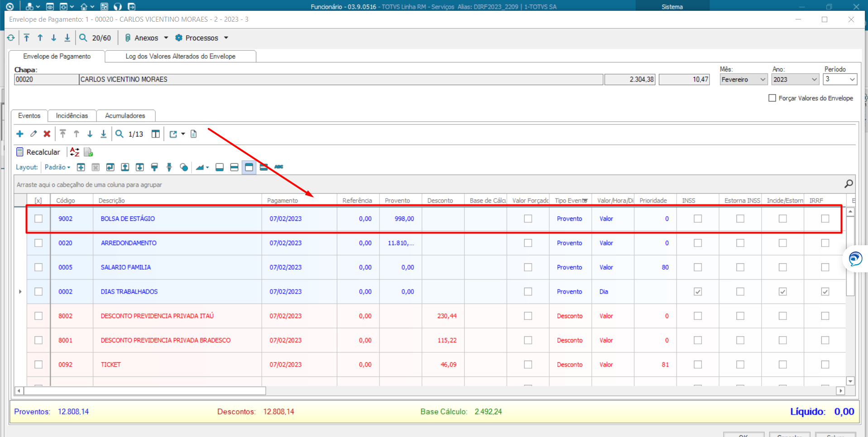Sort by Descrição column header
Screen dimensions: 868x437
click(x=177, y=200)
